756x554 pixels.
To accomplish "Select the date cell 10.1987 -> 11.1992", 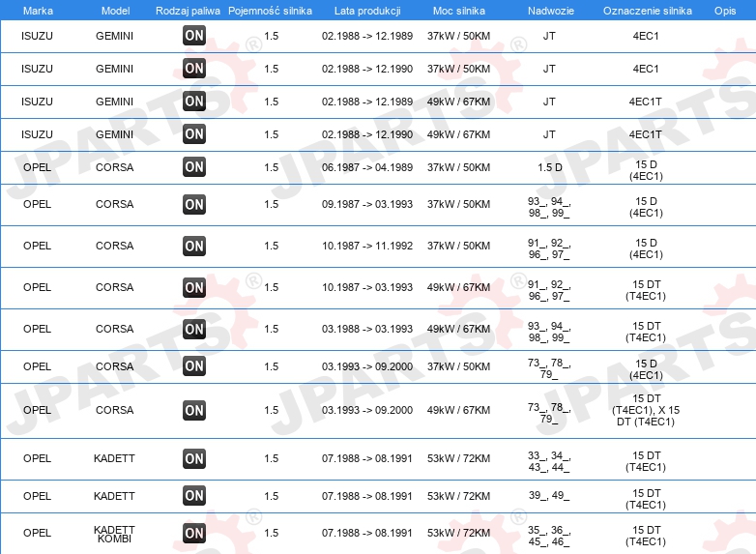I will tap(367, 246).
